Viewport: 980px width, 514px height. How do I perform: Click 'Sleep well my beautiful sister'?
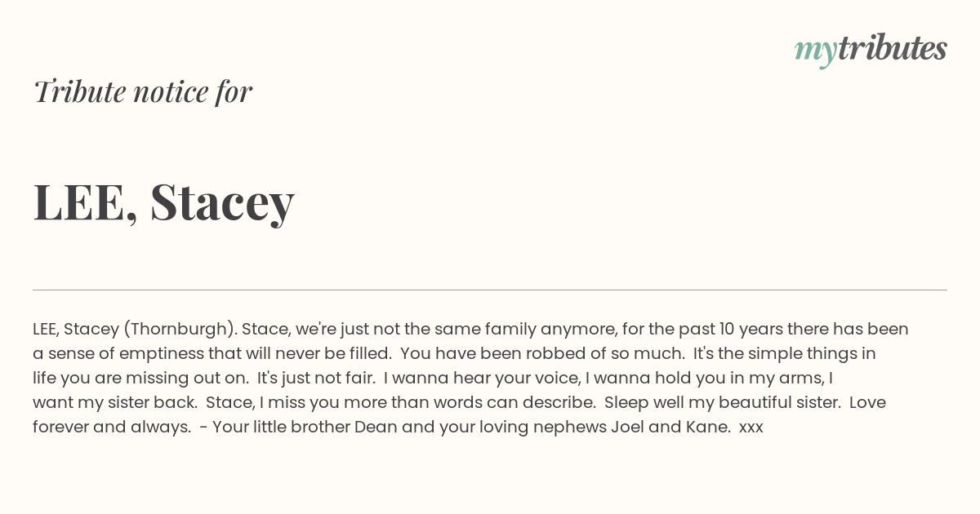(x=723, y=403)
